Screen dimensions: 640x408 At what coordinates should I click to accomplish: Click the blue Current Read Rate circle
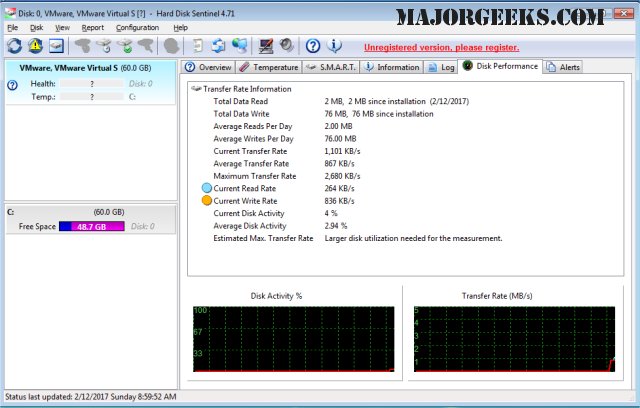(x=207, y=188)
